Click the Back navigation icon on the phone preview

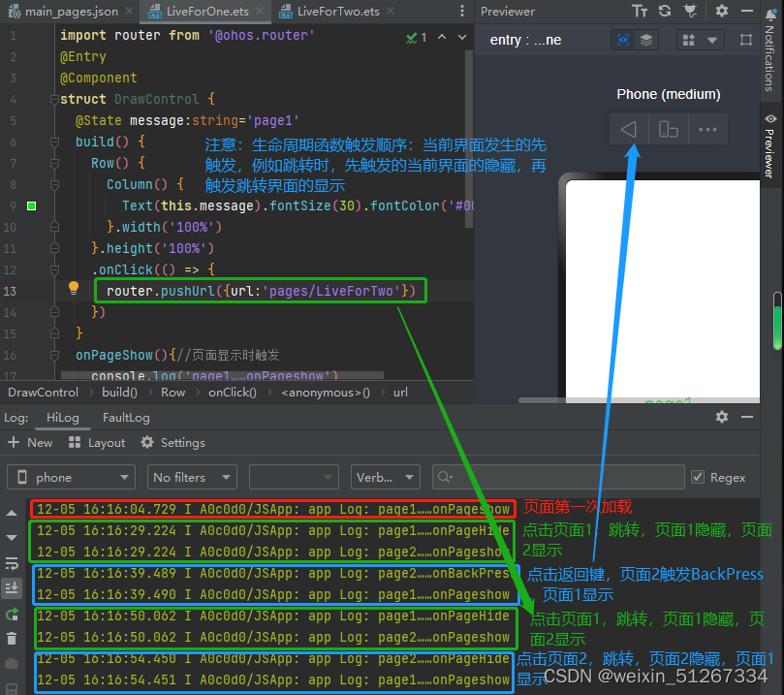click(x=627, y=129)
